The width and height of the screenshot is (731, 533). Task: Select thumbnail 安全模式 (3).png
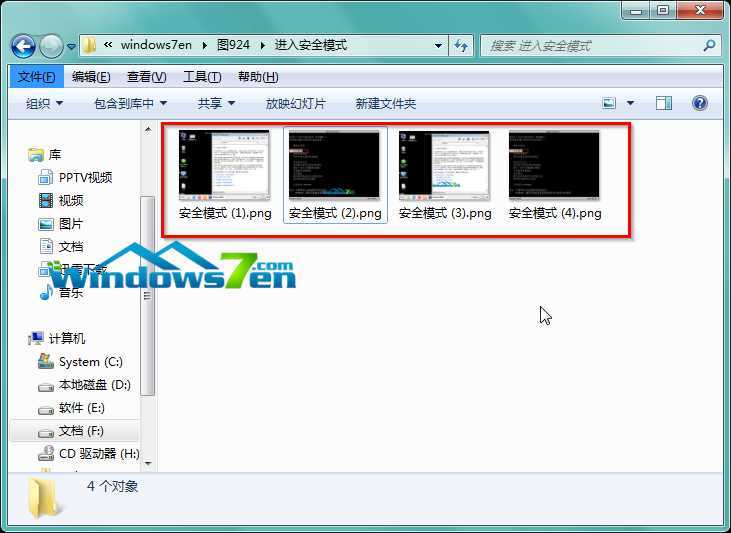coord(445,175)
